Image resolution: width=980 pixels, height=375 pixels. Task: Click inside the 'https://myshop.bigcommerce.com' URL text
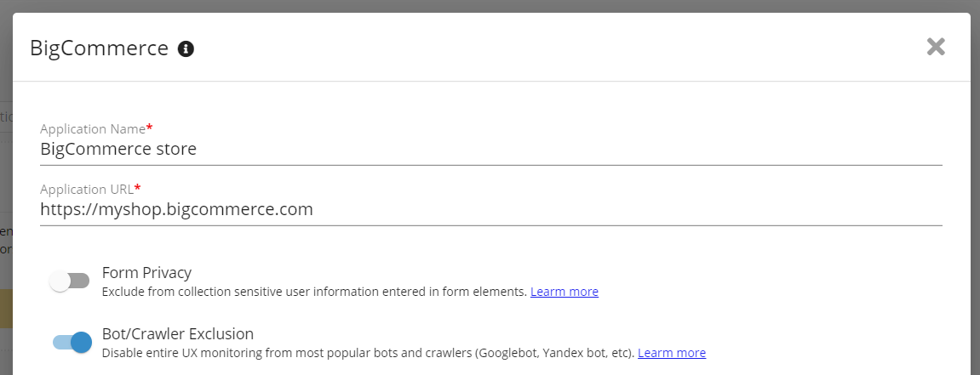[176, 209]
